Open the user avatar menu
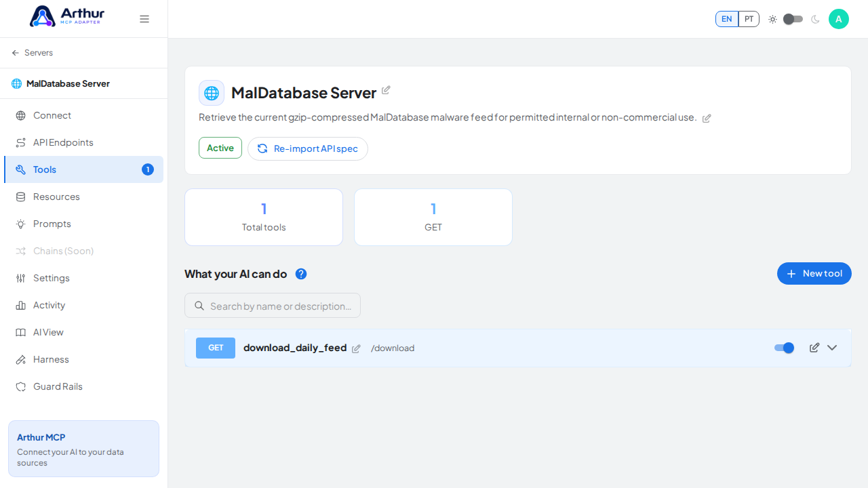868x488 pixels. click(x=839, y=19)
